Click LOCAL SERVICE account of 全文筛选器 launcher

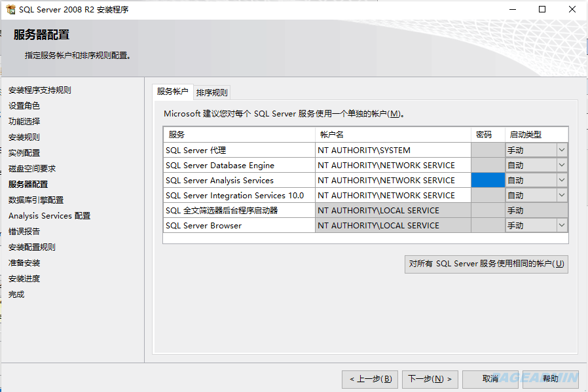click(393, 211)
